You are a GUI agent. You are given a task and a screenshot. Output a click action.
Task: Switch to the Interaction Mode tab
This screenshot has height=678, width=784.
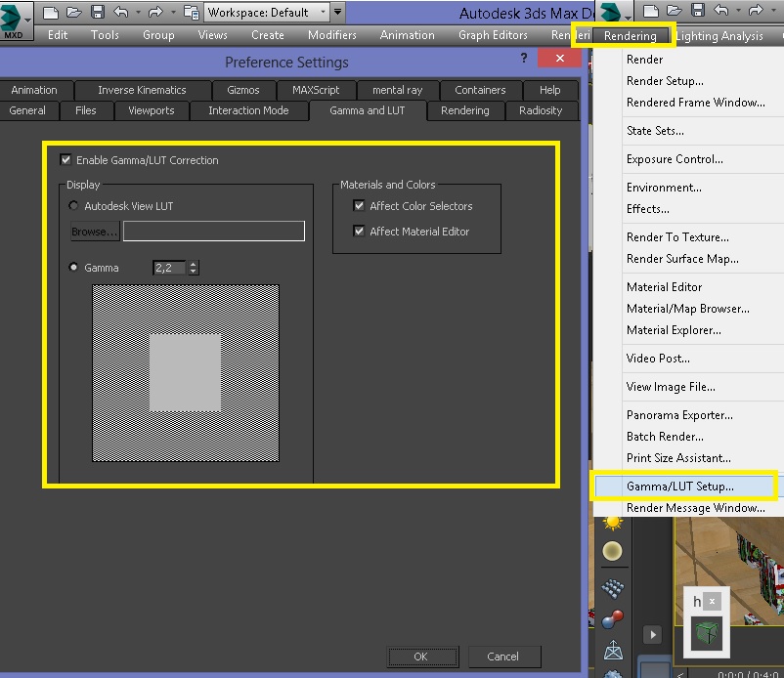tap(248, 110)
